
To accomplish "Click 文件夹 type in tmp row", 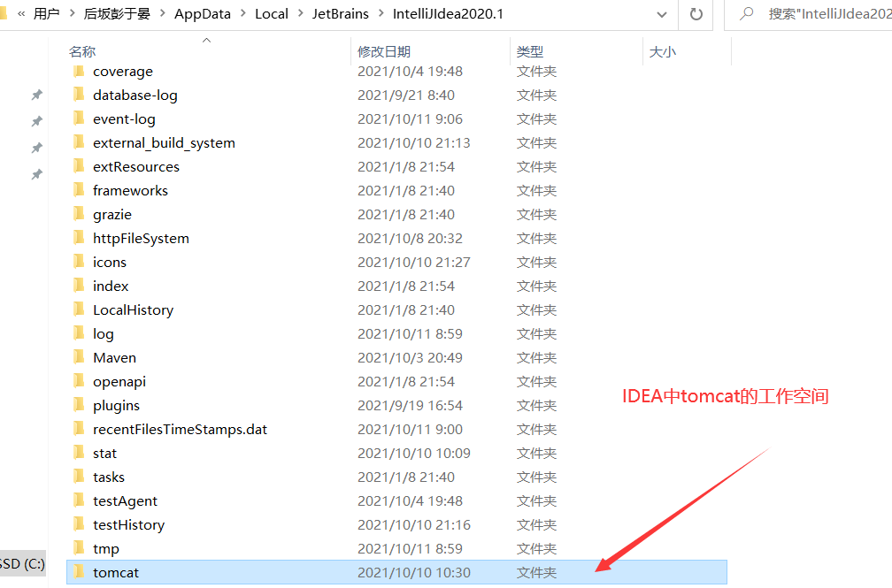I will [x=536, y=549].
